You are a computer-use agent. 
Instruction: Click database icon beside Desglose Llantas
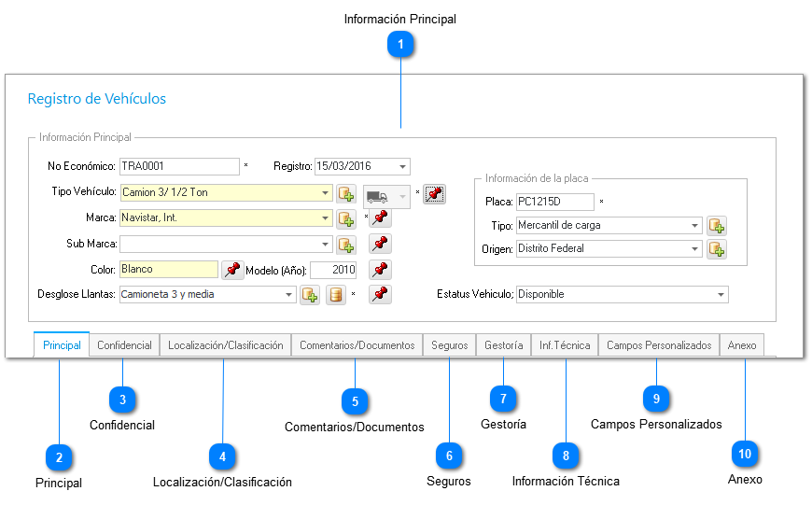tap(336, 295)
